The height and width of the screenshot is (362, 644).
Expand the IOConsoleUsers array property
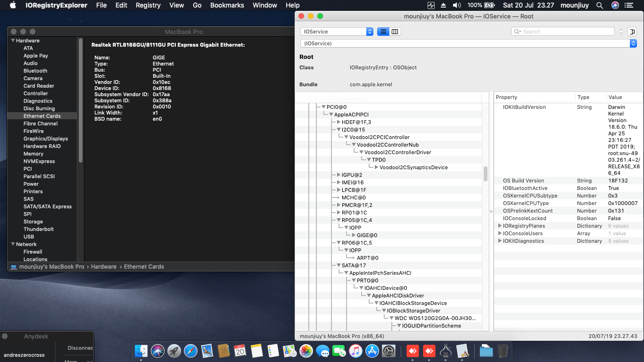500,233
